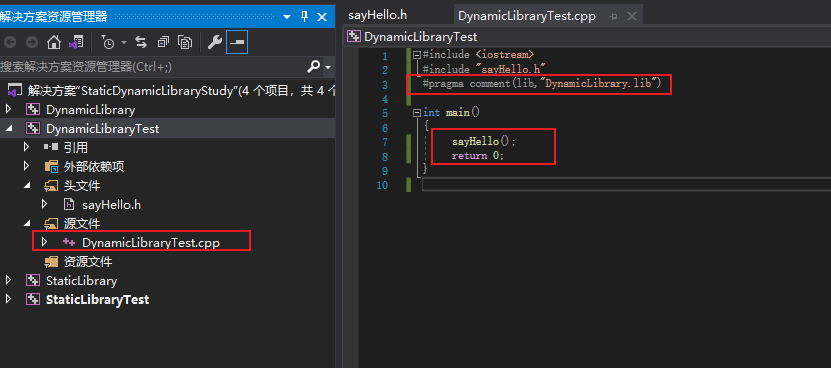Image resolution: width=831 pixels, height=368 pixels.
Task: Click the StaticLibrary project icon
Action: point(33,281)
